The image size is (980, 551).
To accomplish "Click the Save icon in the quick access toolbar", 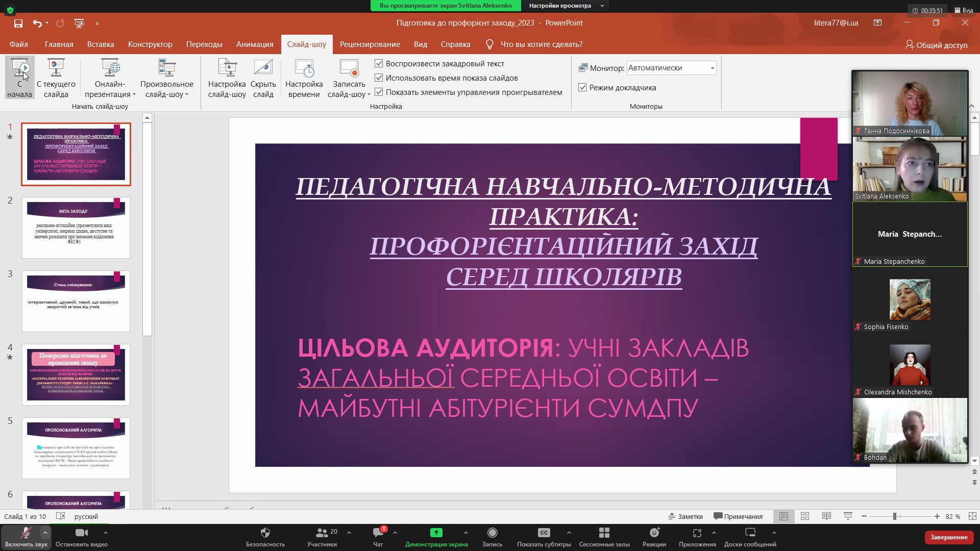I will tap(18, 23).
